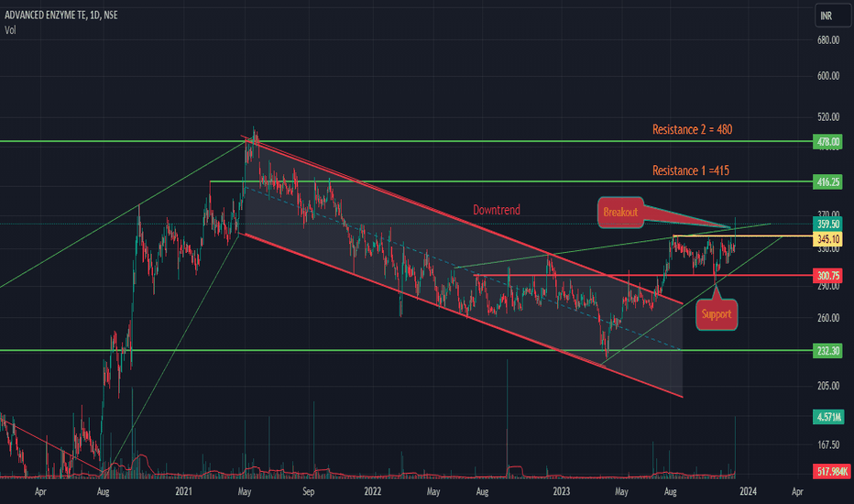Click the Support callout annotation
This screenshot has width=854, height=504.
(717, 314)
